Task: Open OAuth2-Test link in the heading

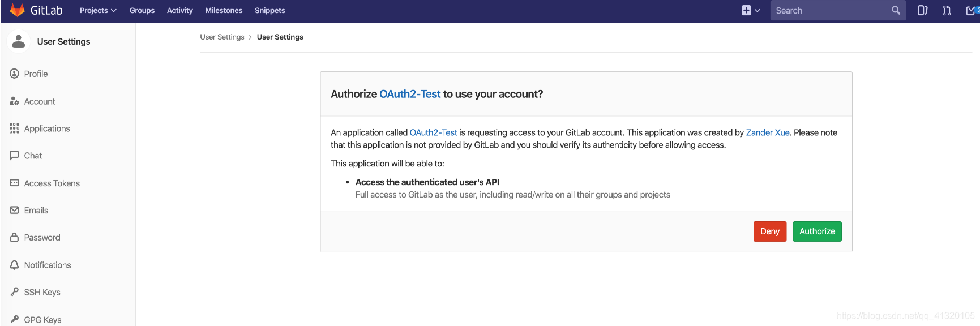Action: pos(410,94)
